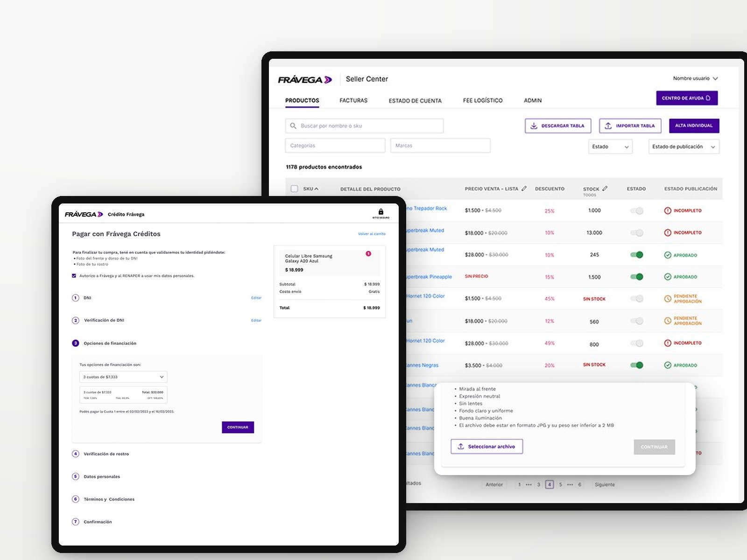Click step 4 Verificación de rostro circle
The width and height of the screenshot is (747, 560).
76,454
